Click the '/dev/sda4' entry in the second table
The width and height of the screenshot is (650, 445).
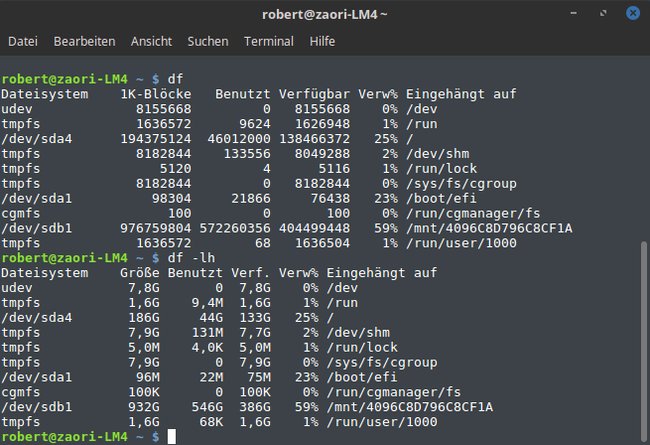(36, 318)
